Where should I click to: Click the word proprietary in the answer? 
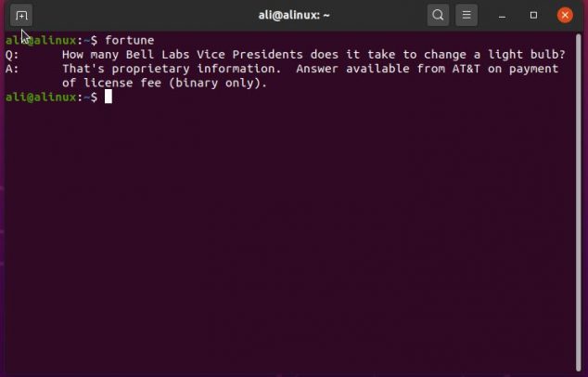pos(150,69)
